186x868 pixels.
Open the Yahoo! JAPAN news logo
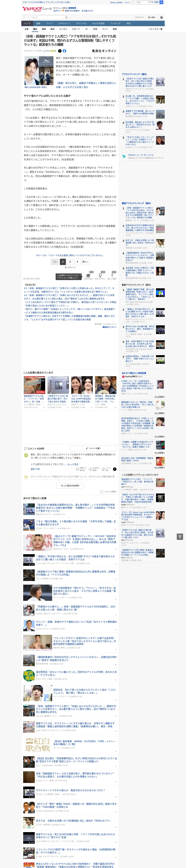coord(37,9)
